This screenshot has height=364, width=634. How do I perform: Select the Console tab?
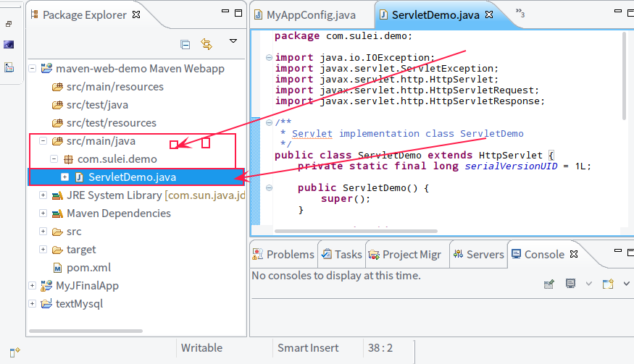(538, 255)
